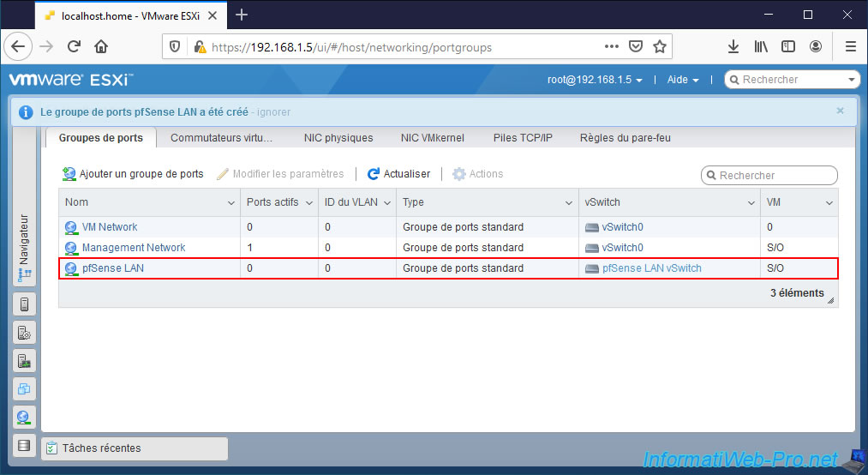The width and height of the screenshot is (868, 475).
Task: Dismiss the notification banner with X
Action: (840, 111)
